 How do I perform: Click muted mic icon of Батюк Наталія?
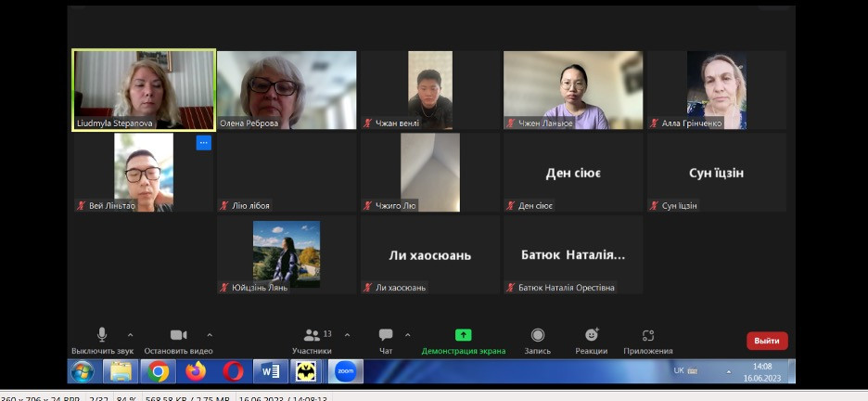[510, 288]
